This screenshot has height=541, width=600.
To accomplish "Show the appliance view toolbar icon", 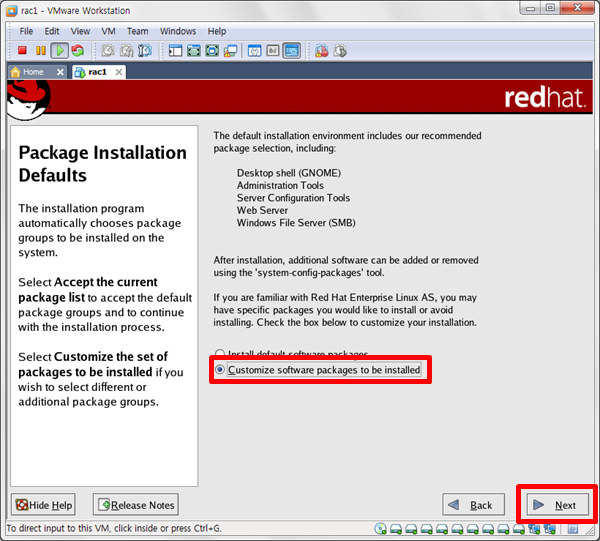I will tap(273, 51).
